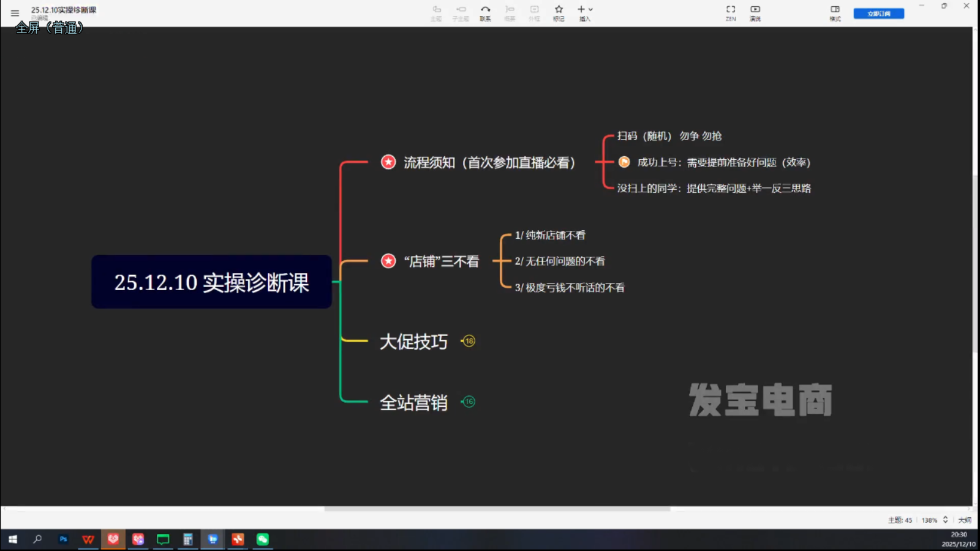Open the hamburger menu top left
Image resolution: width=980 pixels, height=551 pixels.
(x=13, y=12)
